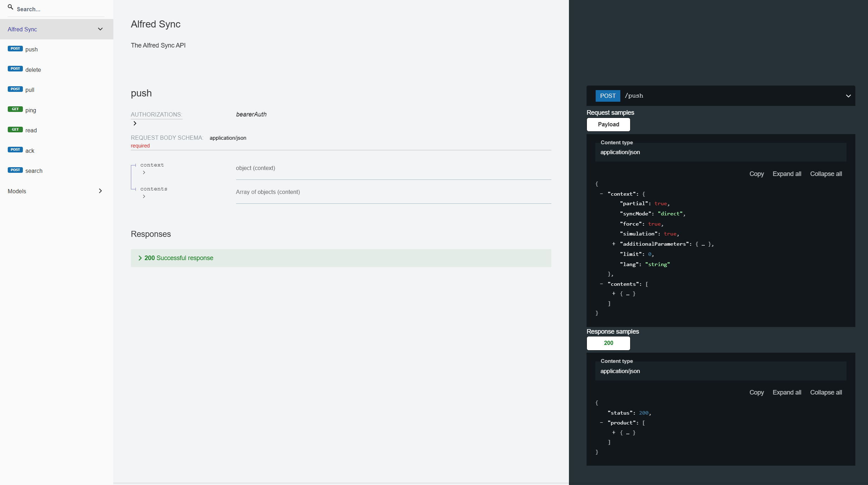Click the Request samples heading
Image resolution: width=868 pixels, height=485 pixels.
610,113
